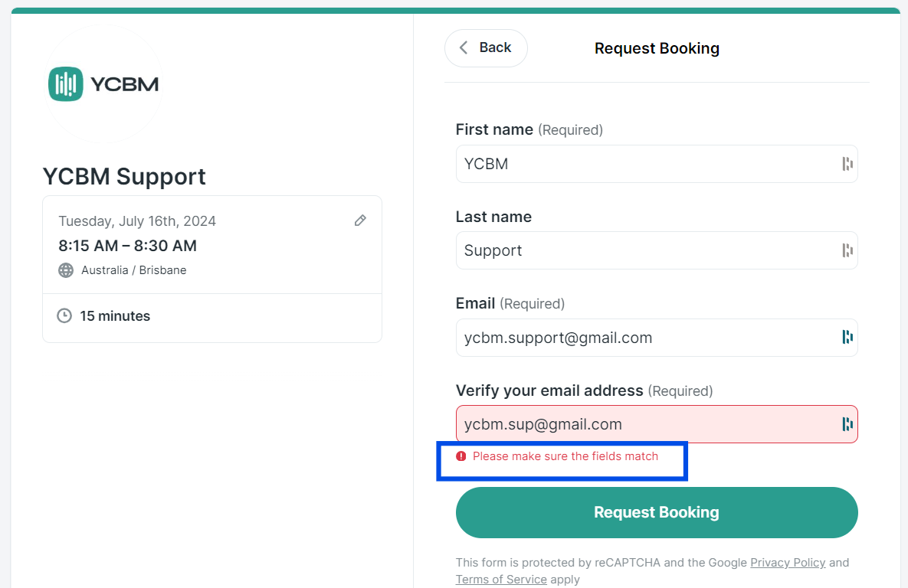Open the Terms of Service link
The image size is (908, 588).
[x=501, y=580]
